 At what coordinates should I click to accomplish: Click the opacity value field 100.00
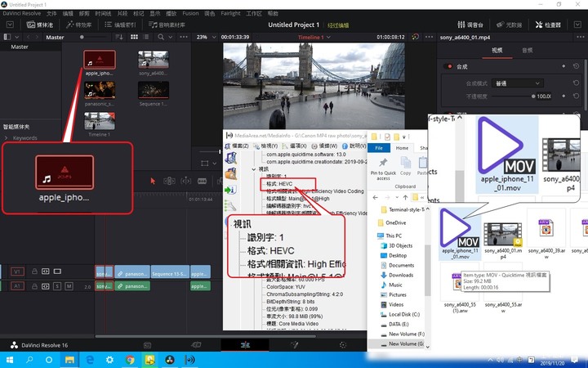click(x=544, y=96)
